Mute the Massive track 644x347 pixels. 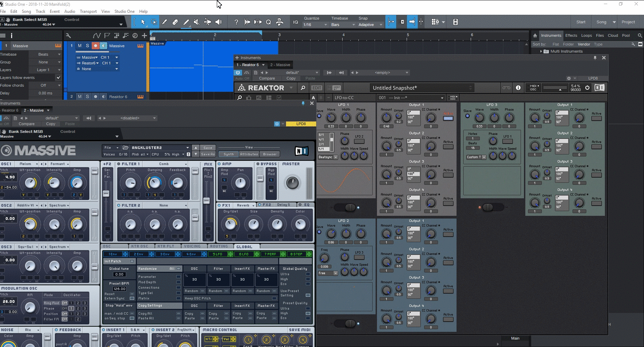coord(80,46)
